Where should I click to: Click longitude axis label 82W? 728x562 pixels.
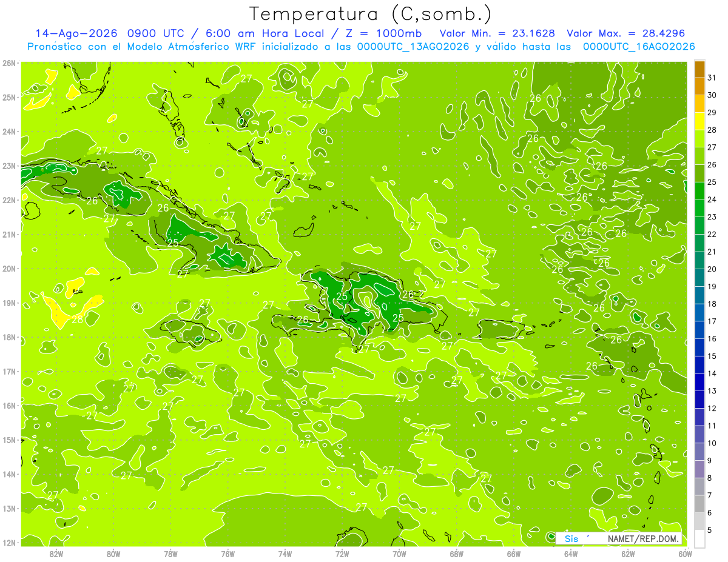coord(56,554)
